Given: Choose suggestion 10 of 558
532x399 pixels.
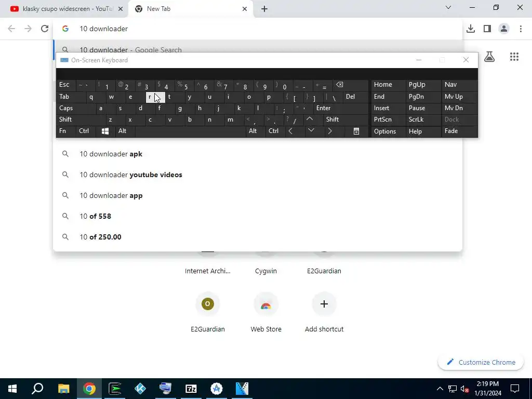Looking at the screenshot, I should (x=258, y=216).
